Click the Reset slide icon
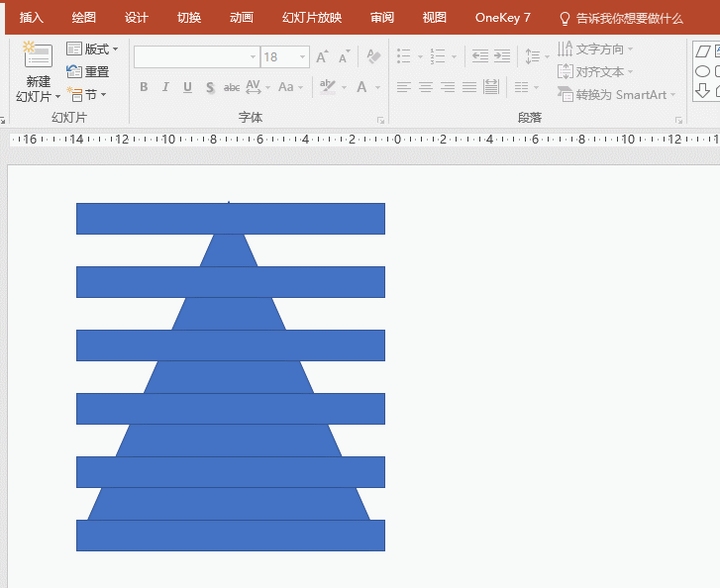Image resolution: width=720 pixels, height=588 pixels. pyautogui.click(x=87, y=71)
